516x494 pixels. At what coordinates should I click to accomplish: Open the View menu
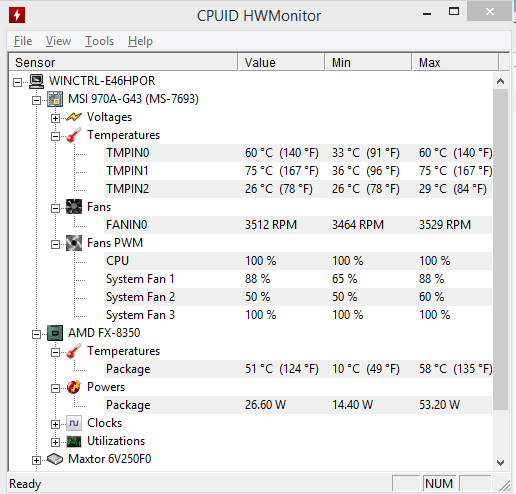pos(58,41)
